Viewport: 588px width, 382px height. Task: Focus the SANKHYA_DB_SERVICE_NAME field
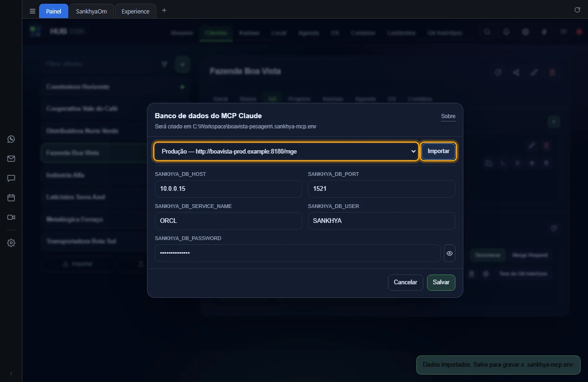click(228, 221)
